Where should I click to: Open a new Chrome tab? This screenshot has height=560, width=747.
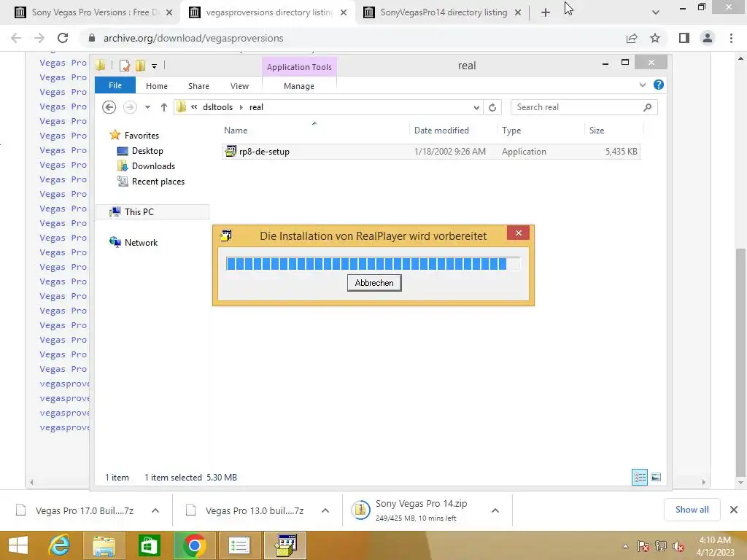(546, 13)
